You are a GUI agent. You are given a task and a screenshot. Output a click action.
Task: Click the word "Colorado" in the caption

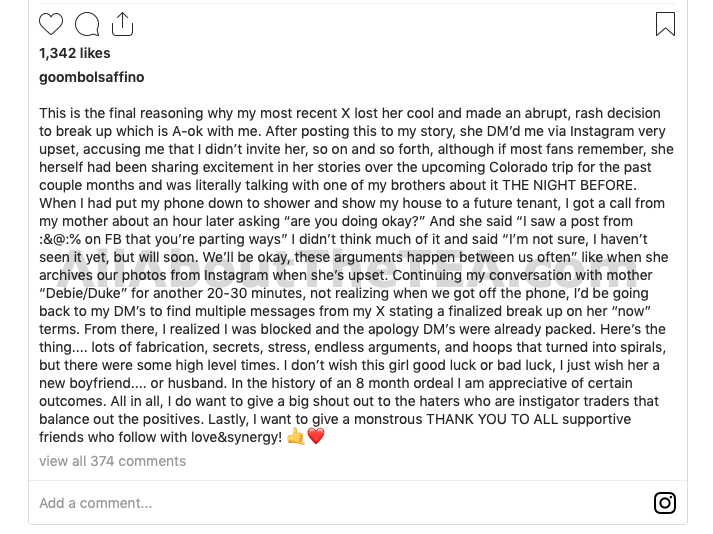pos(518,167)
